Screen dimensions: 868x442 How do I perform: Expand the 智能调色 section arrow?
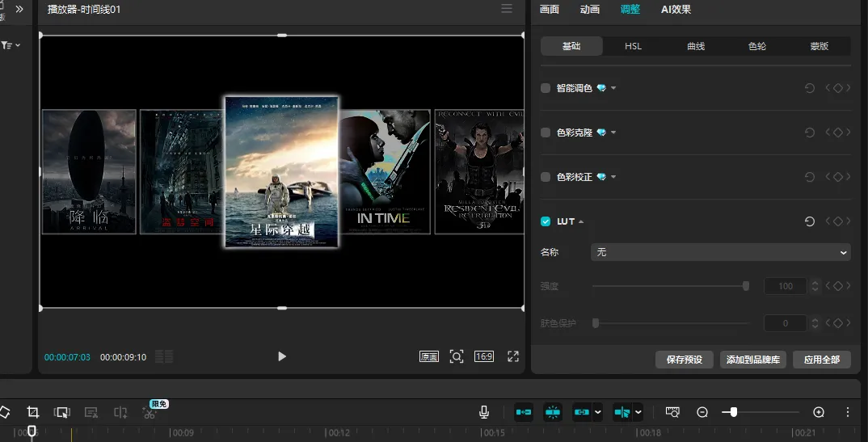point(613,88)
